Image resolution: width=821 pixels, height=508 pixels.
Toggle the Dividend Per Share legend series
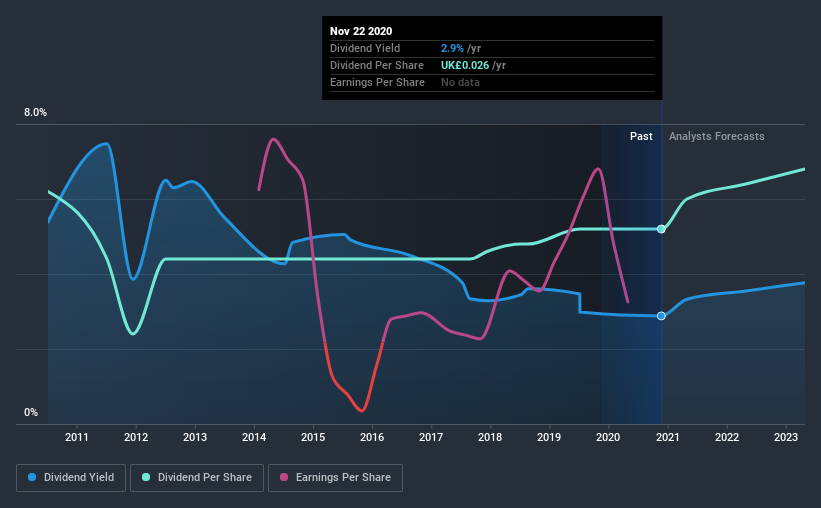coord(197,478)
